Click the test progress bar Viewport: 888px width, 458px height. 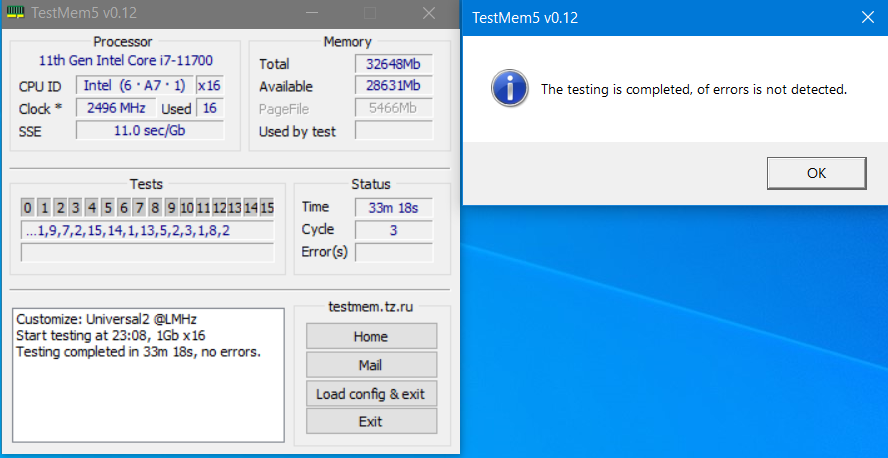coord(147,253)
